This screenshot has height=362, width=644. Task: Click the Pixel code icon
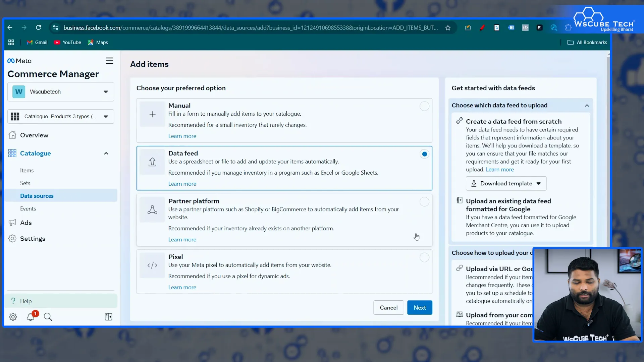point(152,265)
